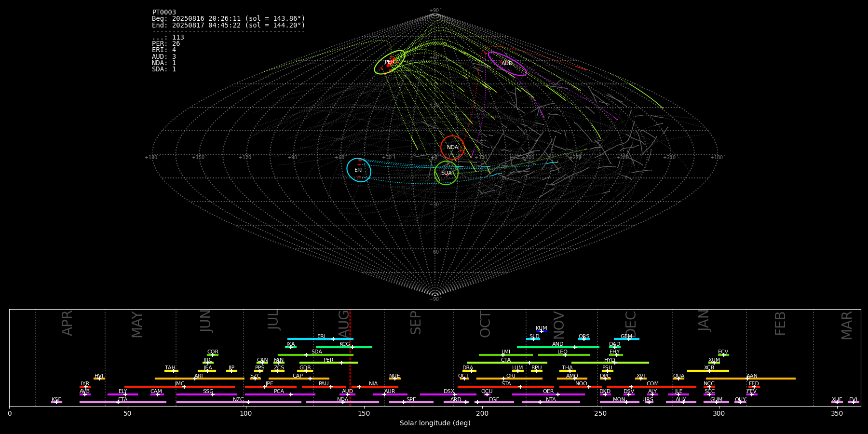Select the Beg: 20250816 20:26:11 line
The height and width of the screenshot is (434, 868).
[229, 19]
